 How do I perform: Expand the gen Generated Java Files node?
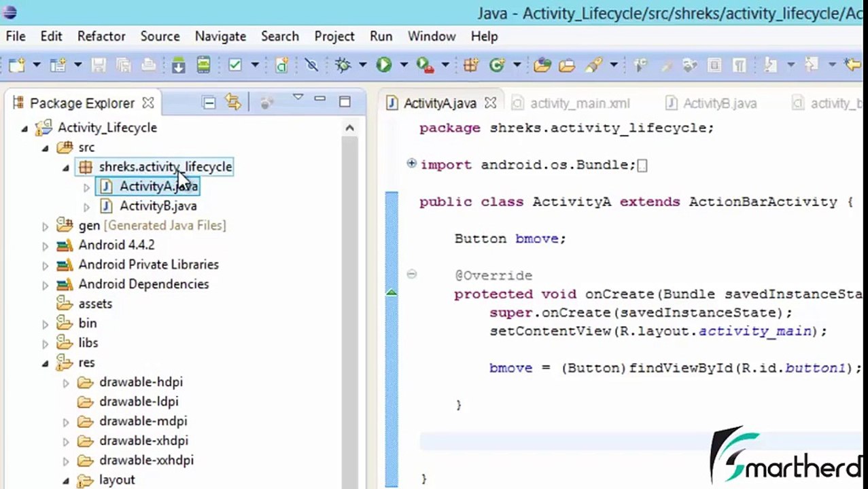pos(45,226)
